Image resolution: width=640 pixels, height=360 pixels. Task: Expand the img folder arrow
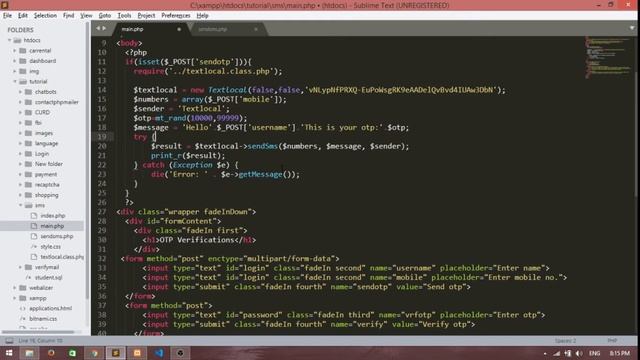pyautogui.click(x=15, y=71)
